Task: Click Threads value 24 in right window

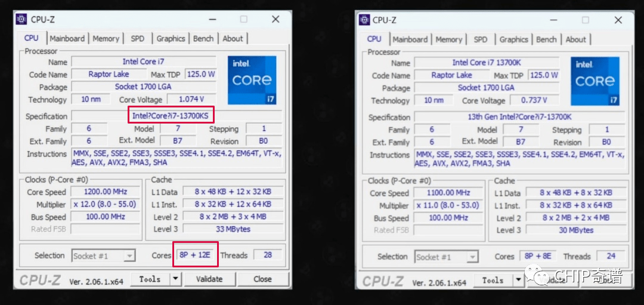Action: tap(611, 256)
